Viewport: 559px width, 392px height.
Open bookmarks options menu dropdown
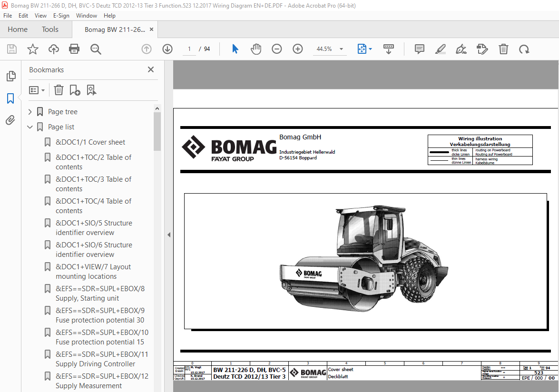click(x=37, y=90)
